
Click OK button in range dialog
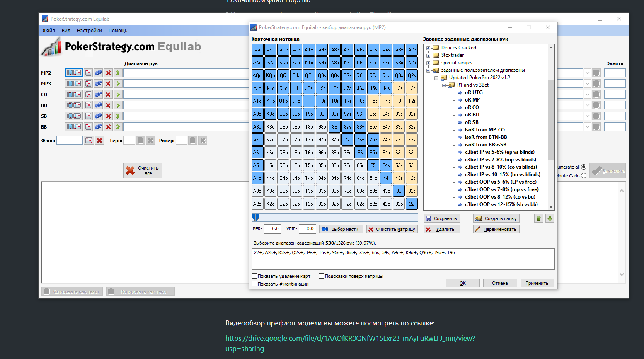pos(463,283)
